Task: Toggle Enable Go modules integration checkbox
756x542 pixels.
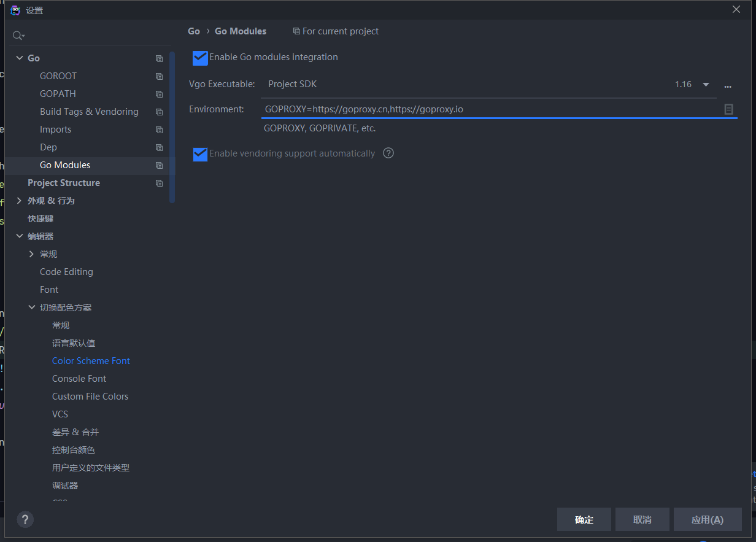Action: pos(200,58)
